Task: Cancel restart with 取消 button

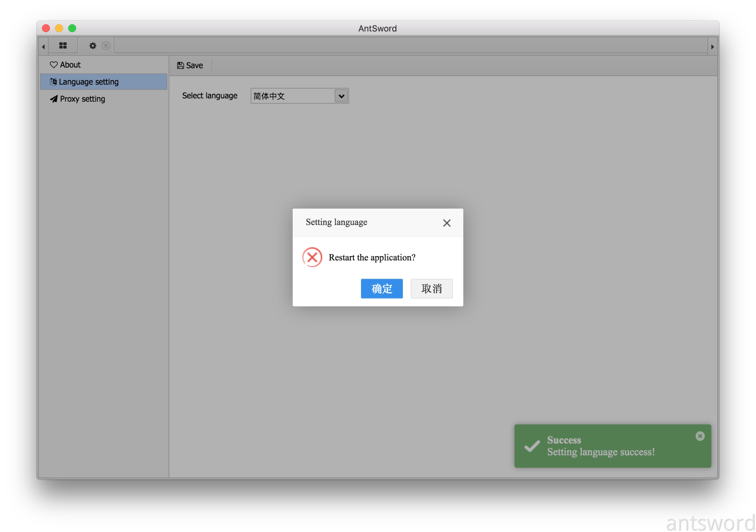Action: tap(431, 288)
